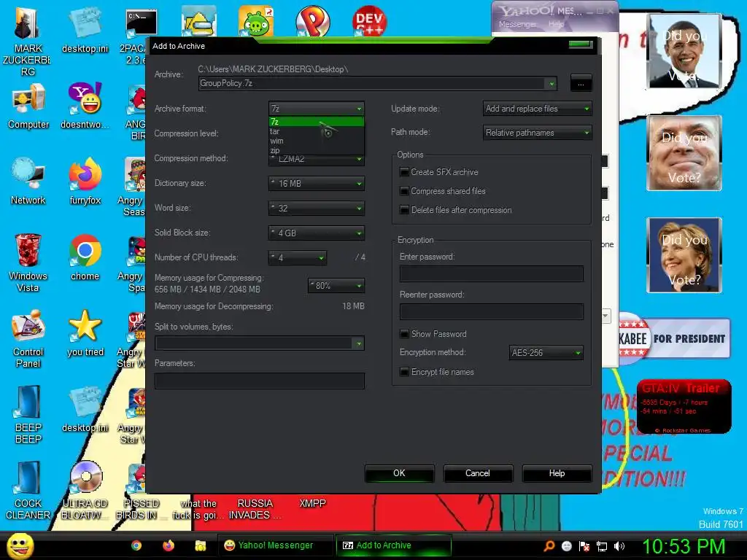Open the Network desktop icon
The image size is (747, 560).
pyautogui.click(x=28, y=182)
